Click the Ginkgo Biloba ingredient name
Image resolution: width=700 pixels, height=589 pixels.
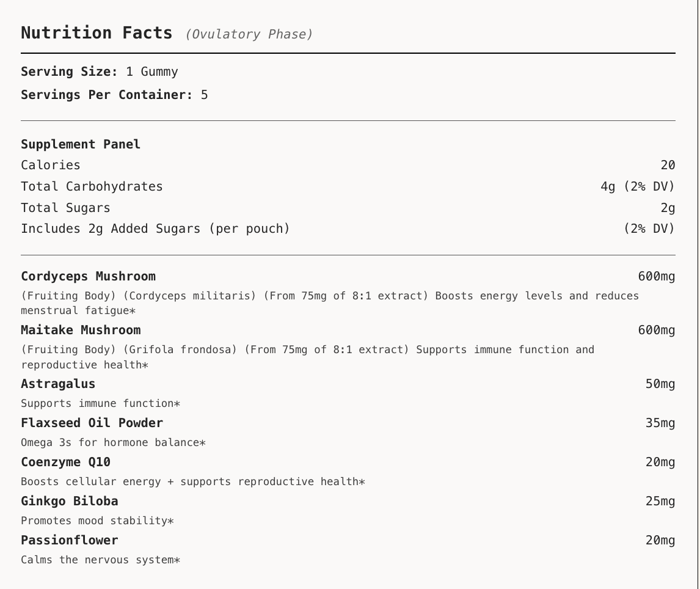69,501
